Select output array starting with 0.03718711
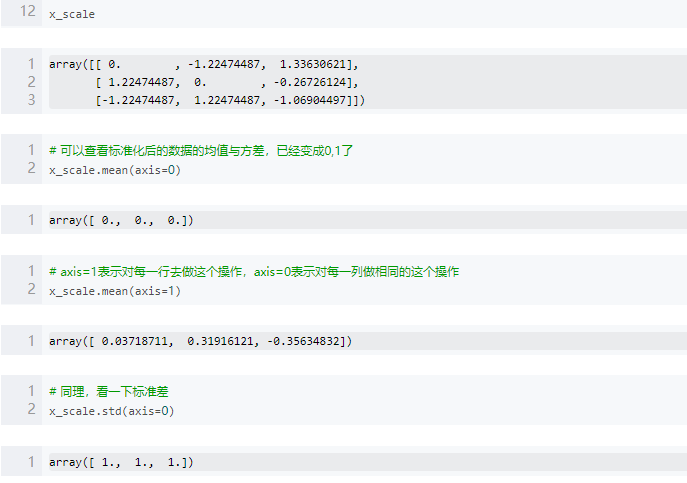The image size is (687, 483). [x=200, y=341]
